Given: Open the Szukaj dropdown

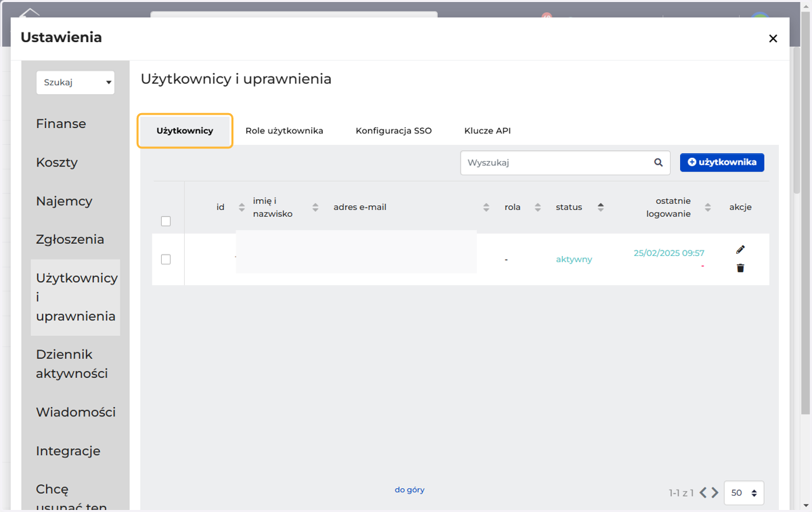Looking at the screenshot, I should tap(75, 83).
